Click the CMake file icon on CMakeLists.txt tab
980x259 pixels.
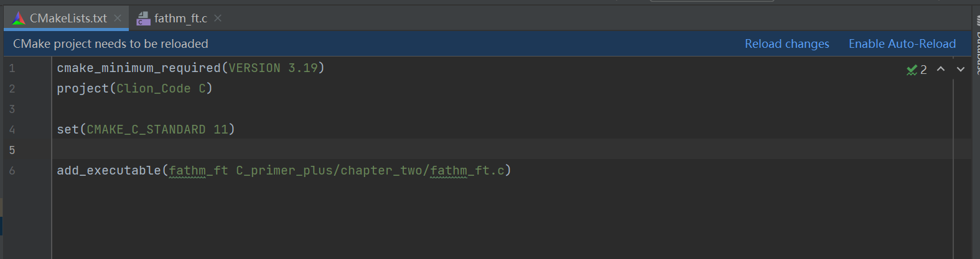pyautogui.click(x=19, y=18)
